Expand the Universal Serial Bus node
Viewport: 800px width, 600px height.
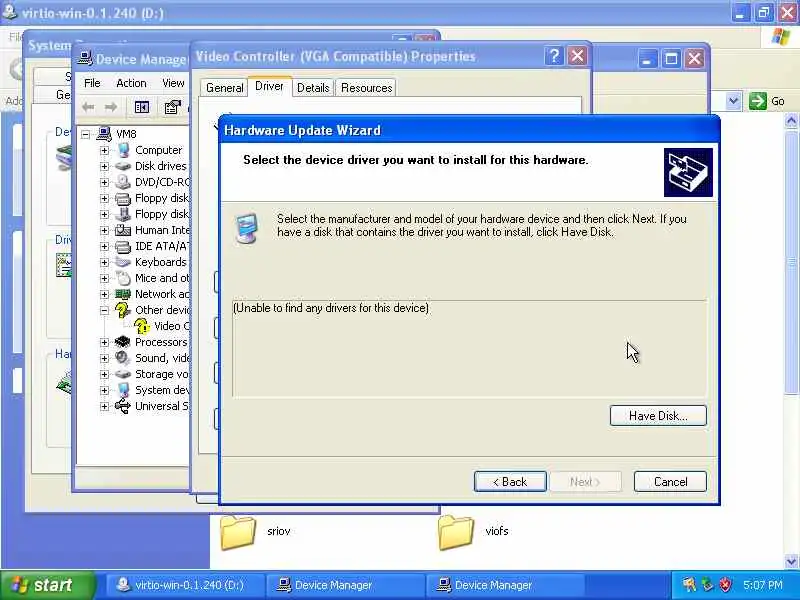tap(104, 407)
